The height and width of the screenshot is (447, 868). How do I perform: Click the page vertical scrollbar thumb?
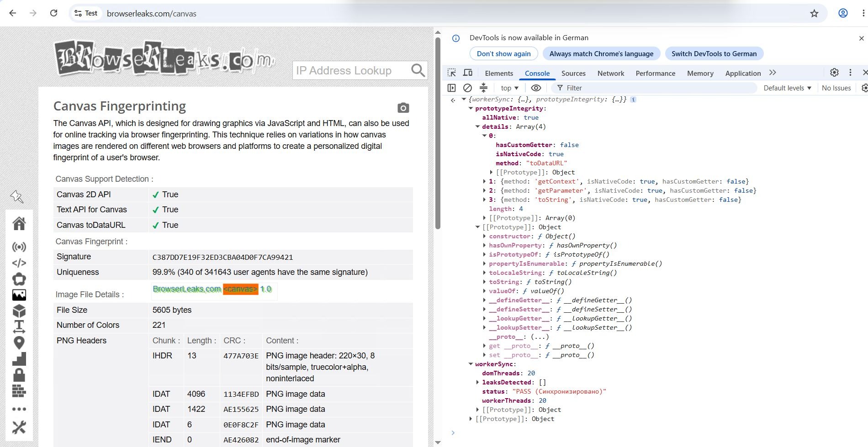438,132
